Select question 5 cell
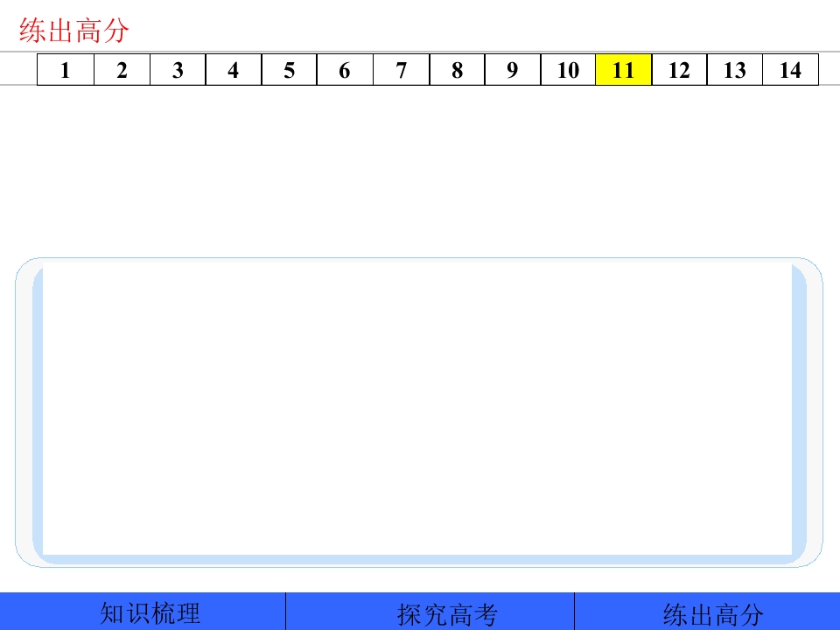840x630 pixels. pos(290,70)
